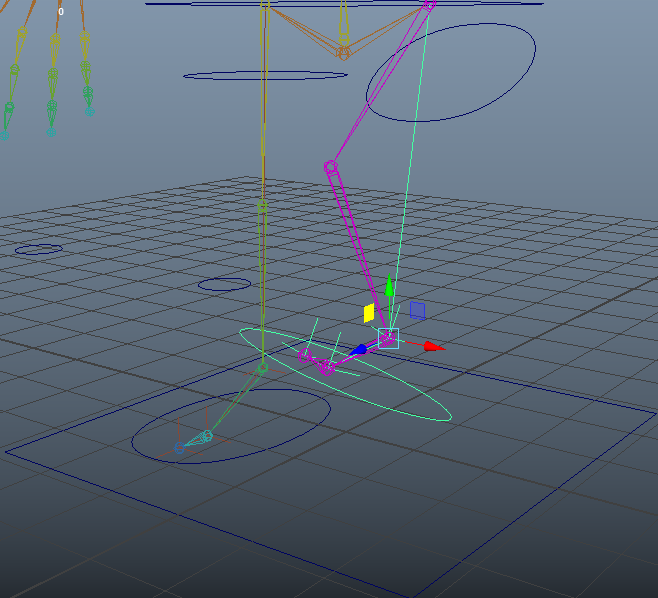Grab the red X-axis arrow of the move manipulator
This screenshot has width=658, height=598.
[x=434, y=347]
